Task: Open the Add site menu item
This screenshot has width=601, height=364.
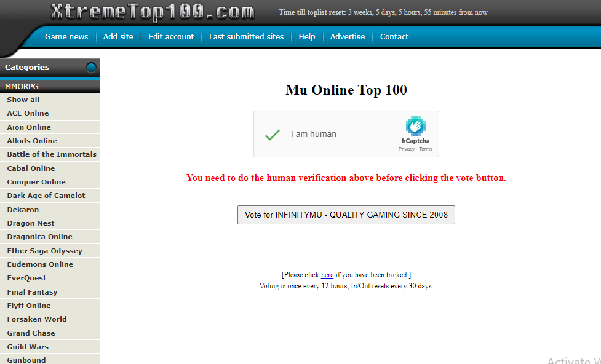Action: click(118, 37)
